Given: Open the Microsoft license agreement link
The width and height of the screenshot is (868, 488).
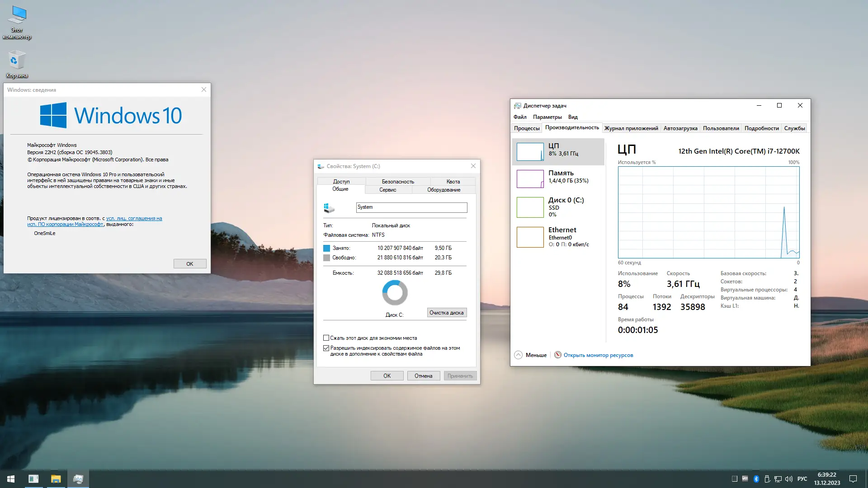Looking at the screenshot, I should 134,218.
